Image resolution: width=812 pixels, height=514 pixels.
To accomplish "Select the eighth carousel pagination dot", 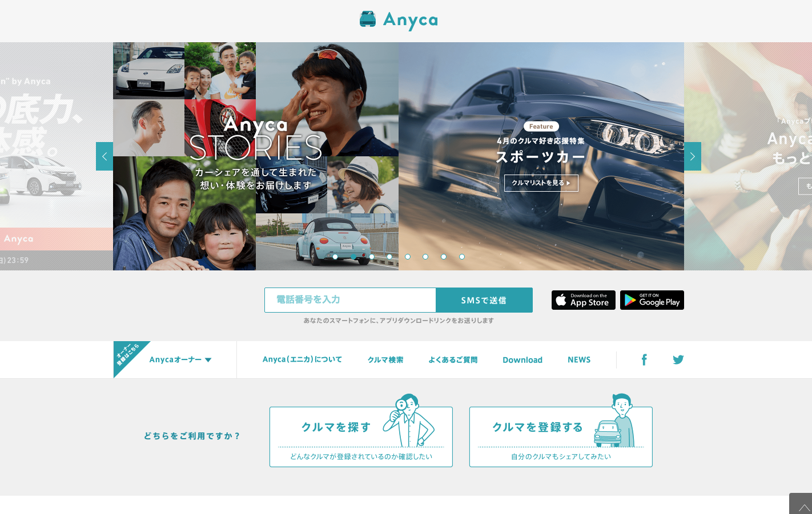I will click(x=462, y=257).
